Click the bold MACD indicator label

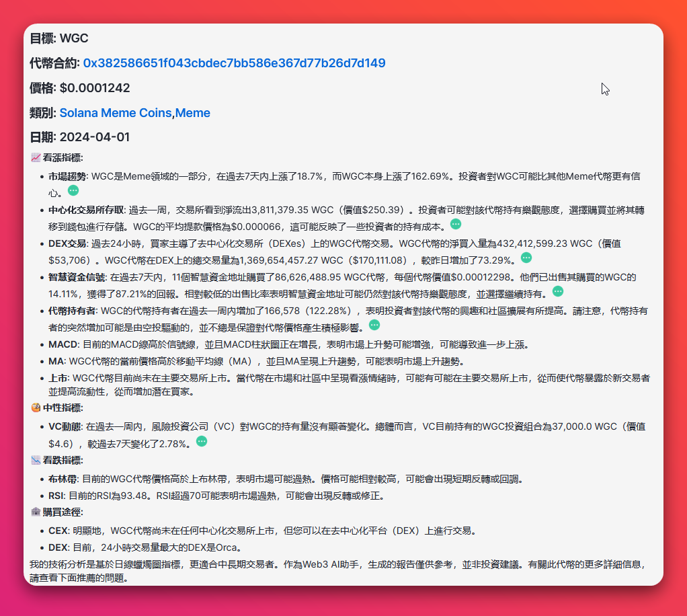(63, 344)
